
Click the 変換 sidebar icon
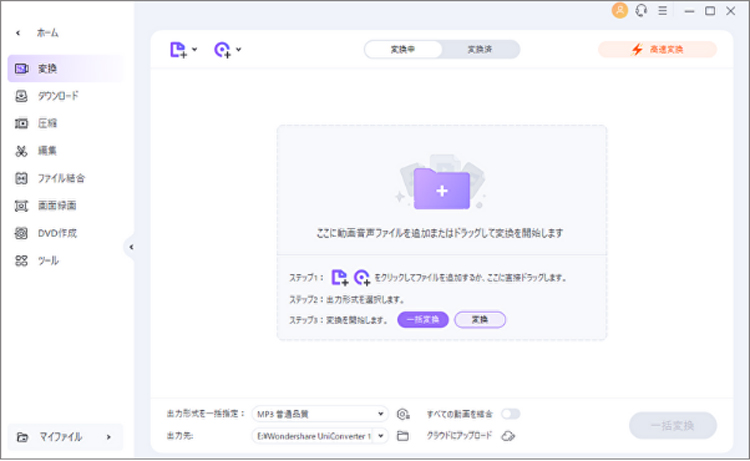tap(21, 68)
